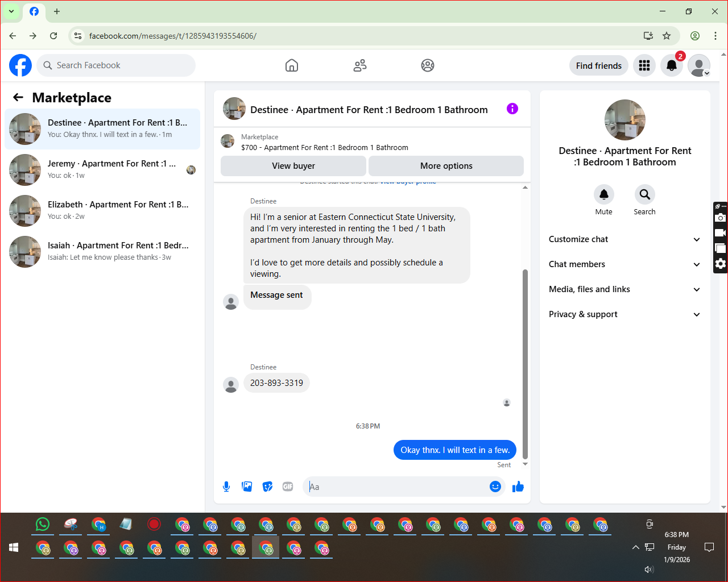Send a voice clip with the microphone icon
728x582 pixels.
226,487
